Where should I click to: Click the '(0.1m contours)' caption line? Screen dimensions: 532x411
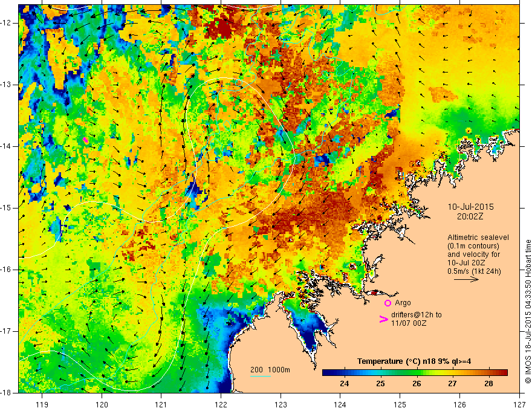473,246
